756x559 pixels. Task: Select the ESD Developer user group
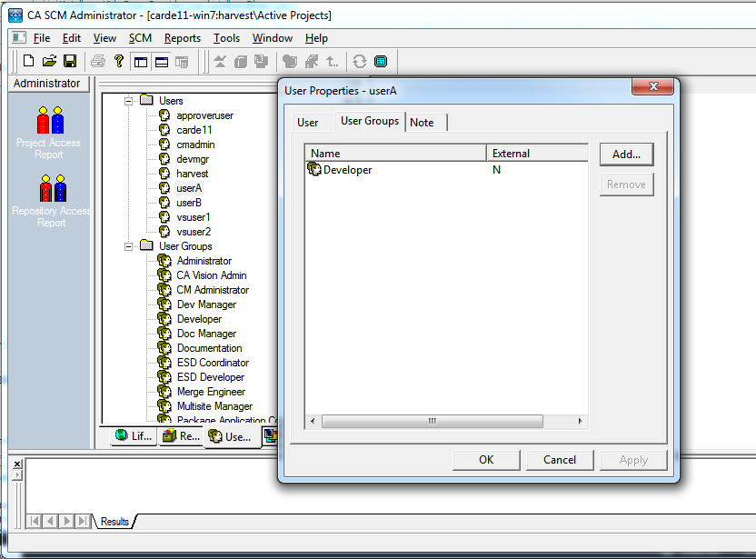pyautogui.click(x=211, y=377)
